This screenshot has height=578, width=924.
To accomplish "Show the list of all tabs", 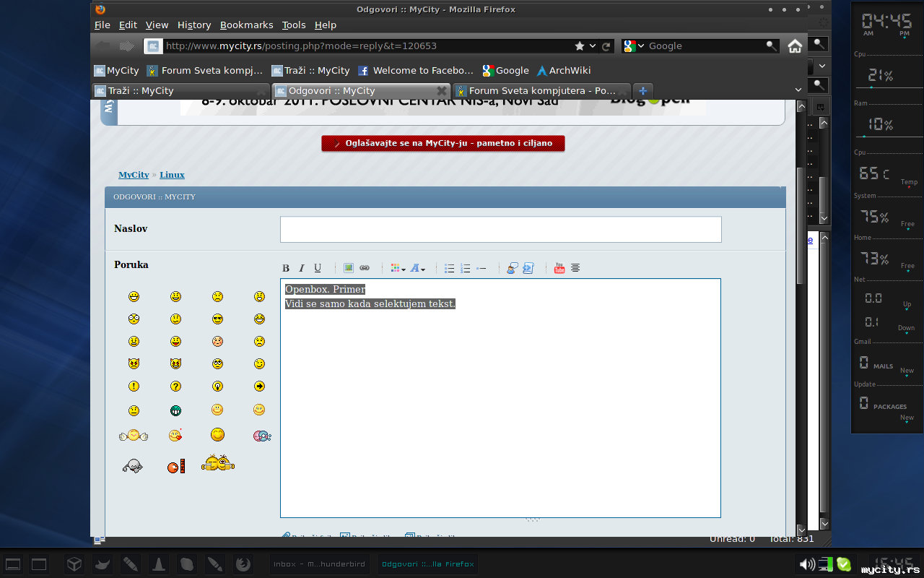I will tap(798, 90).
